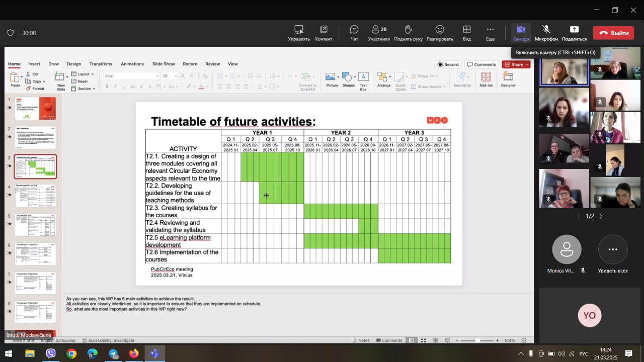Select slide 4 thumbnail in panel

[36, 196]
